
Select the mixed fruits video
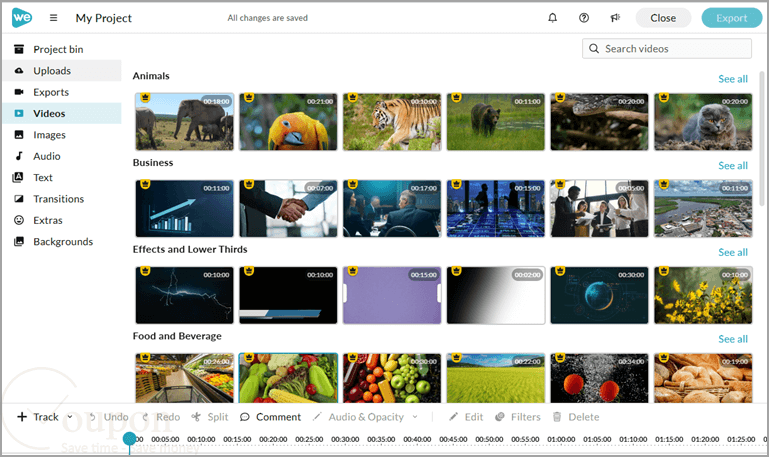click(x=392, y=378)
